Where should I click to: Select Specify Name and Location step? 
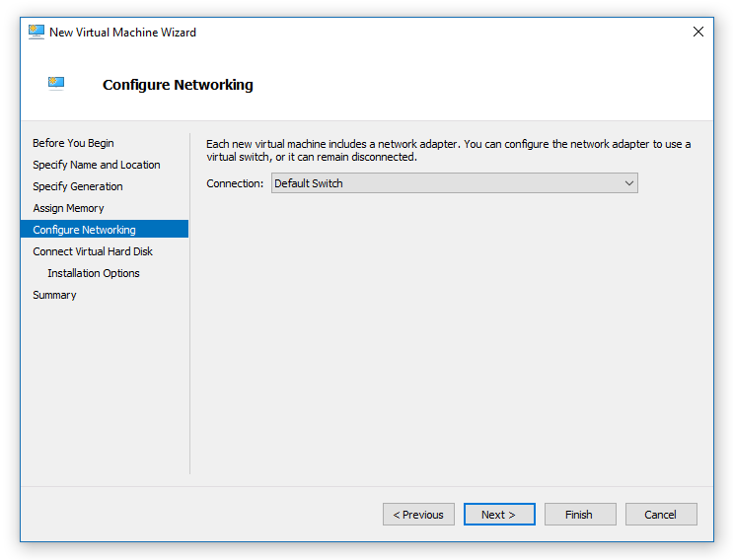pos(96,165)
